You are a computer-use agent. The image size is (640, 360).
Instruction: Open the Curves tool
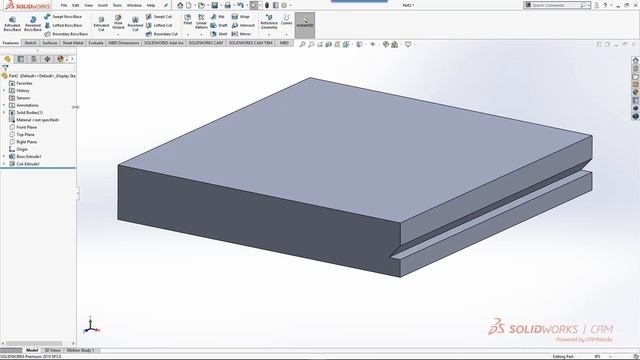point(287,19)
